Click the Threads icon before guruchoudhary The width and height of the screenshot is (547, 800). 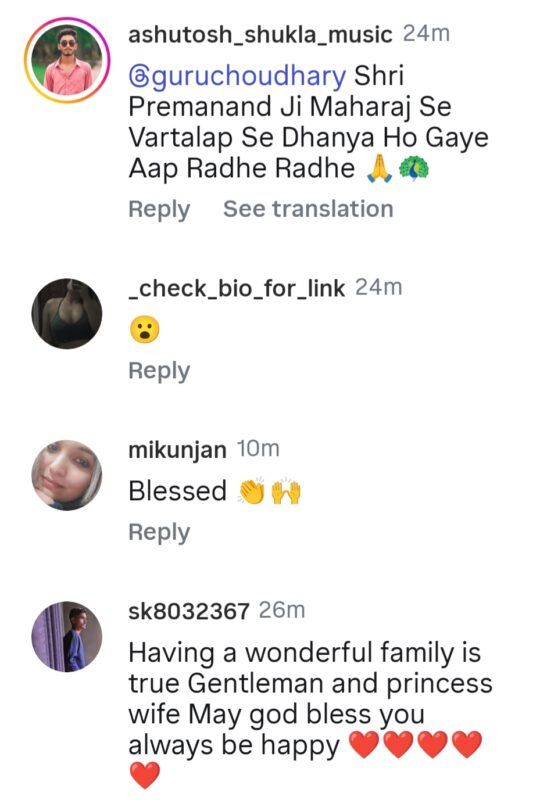(x=138, y=77)
